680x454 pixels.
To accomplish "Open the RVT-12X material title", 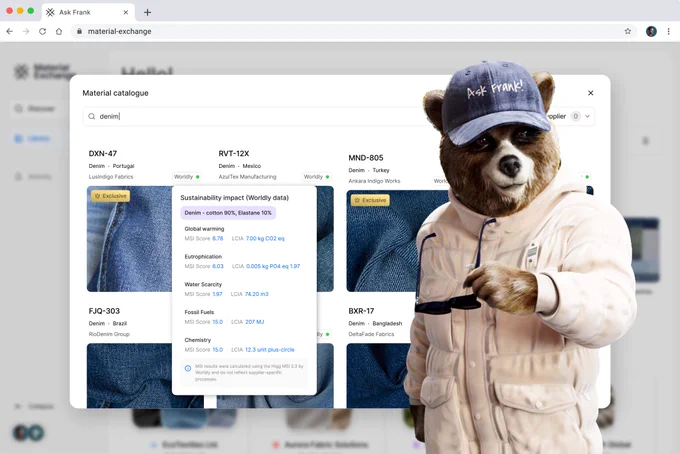I will [x=234, y=154].
